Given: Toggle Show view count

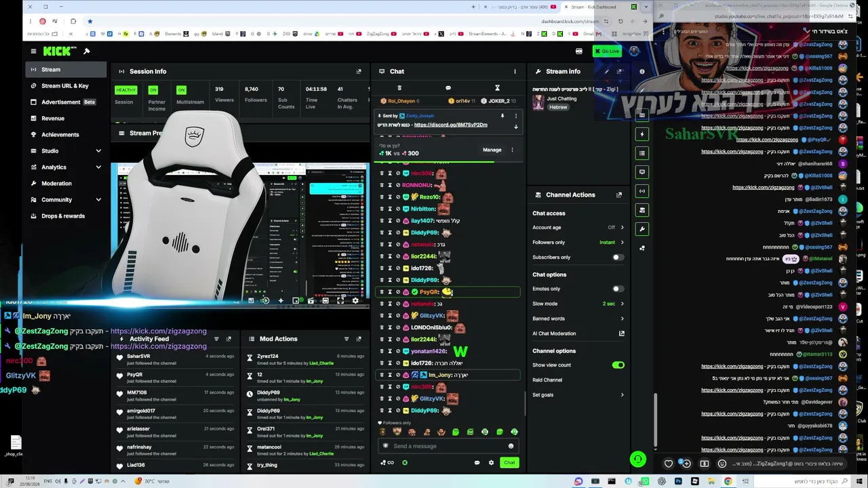Looking at the screenshot, I should (x=618, y=365).
